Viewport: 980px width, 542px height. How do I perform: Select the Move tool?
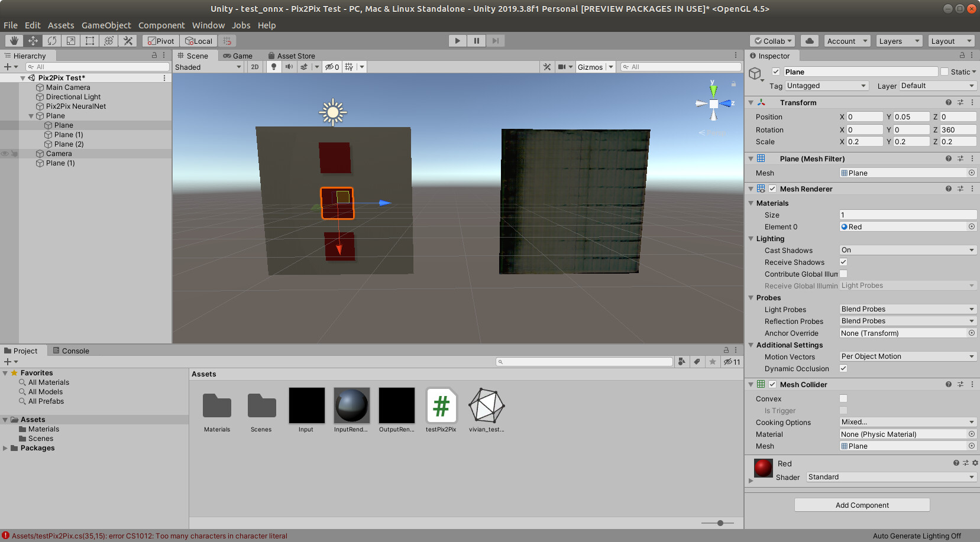coord(33,41)
